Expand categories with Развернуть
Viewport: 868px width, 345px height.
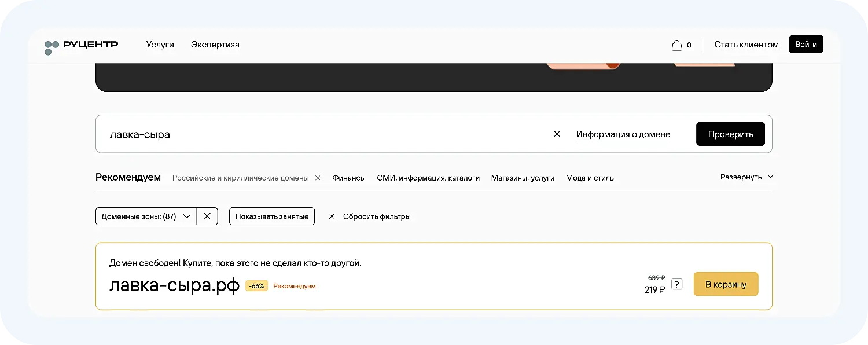point(746,177)
